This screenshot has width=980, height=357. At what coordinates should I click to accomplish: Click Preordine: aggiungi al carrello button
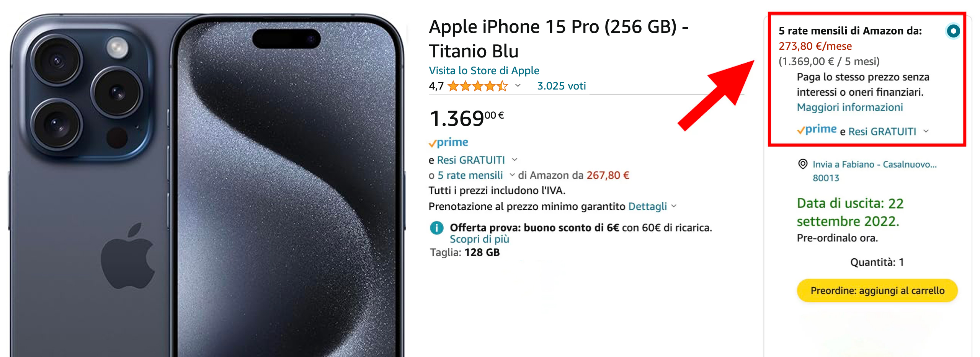[877, 290]
